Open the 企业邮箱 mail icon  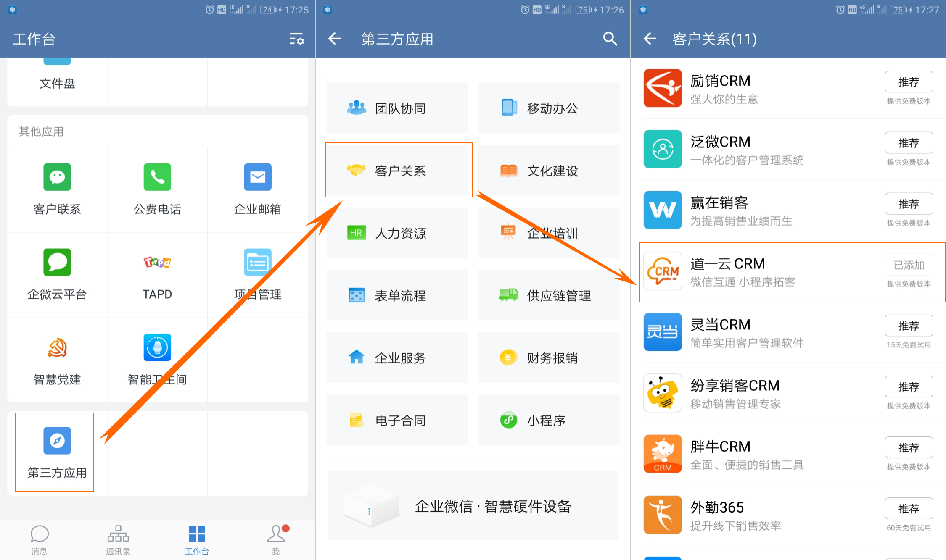258,177
